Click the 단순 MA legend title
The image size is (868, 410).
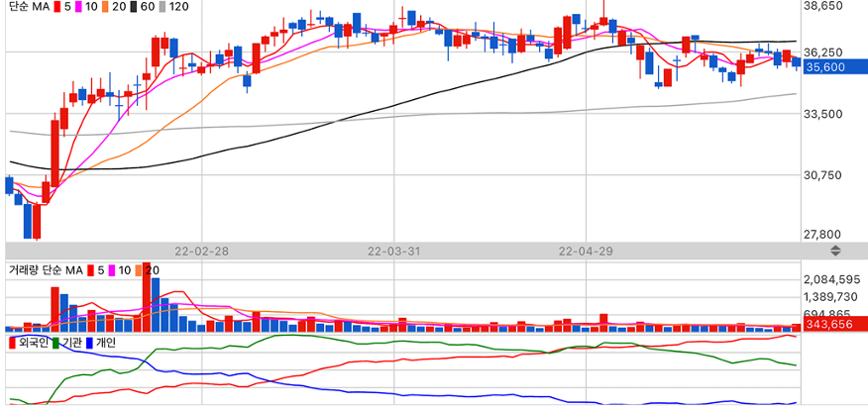pos(28,7)
